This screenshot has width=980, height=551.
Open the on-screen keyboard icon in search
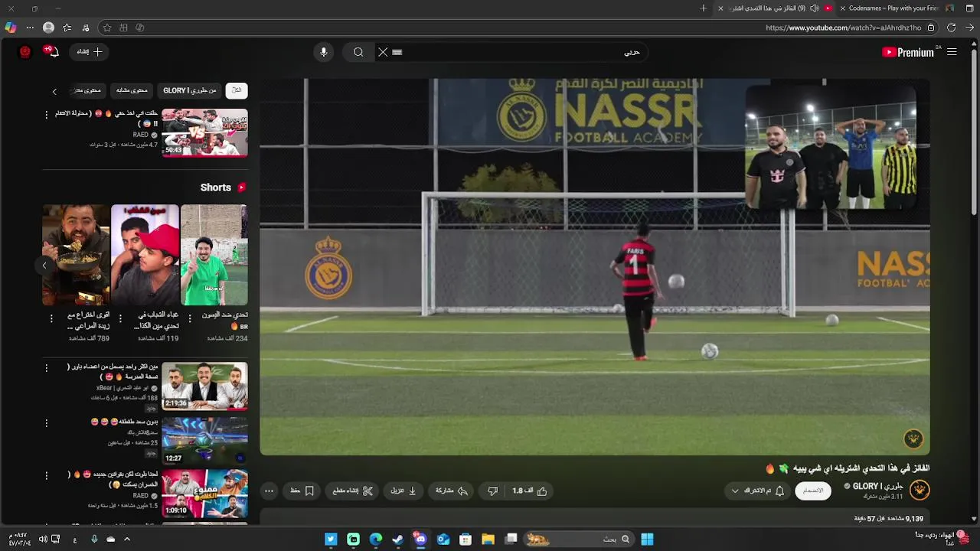tap(397, 52)
